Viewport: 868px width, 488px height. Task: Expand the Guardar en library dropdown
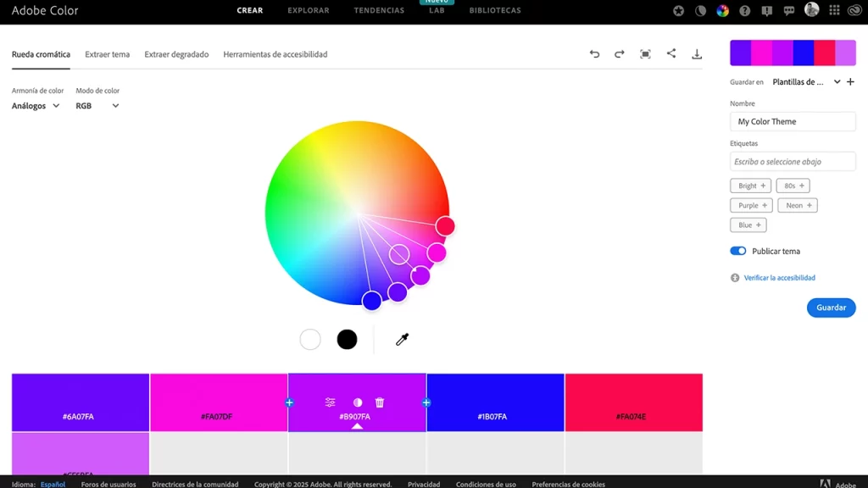click(x=837, y=82)
